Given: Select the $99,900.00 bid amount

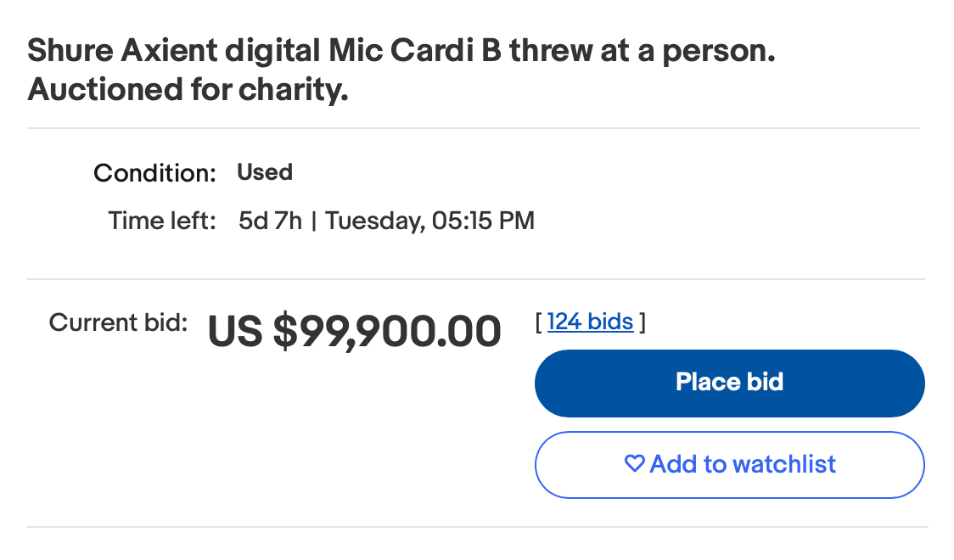Looking at the screenshot, I should 386,332.
